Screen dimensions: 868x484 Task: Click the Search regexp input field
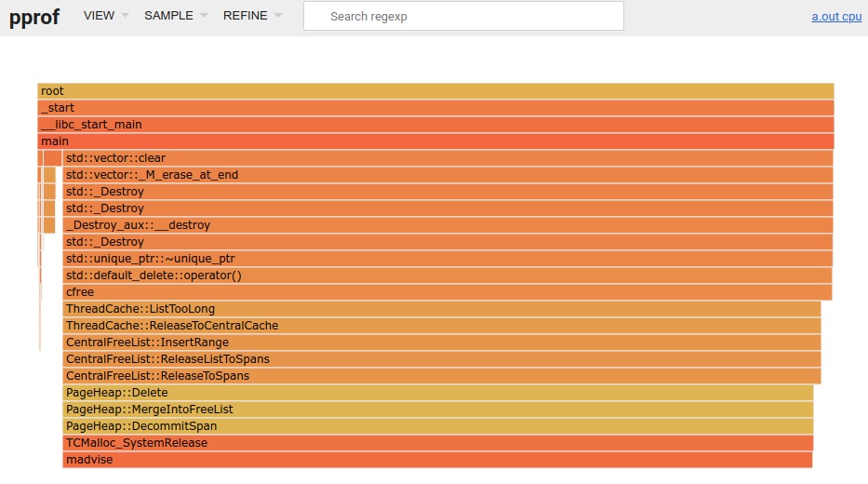tap(463, 16)
